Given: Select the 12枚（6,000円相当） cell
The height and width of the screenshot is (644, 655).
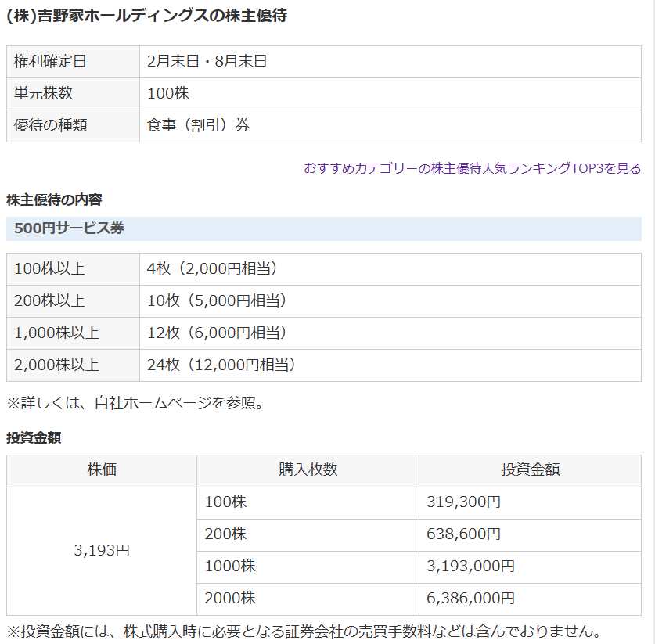Looking at the screenshot, I should (x=390, y=333).
